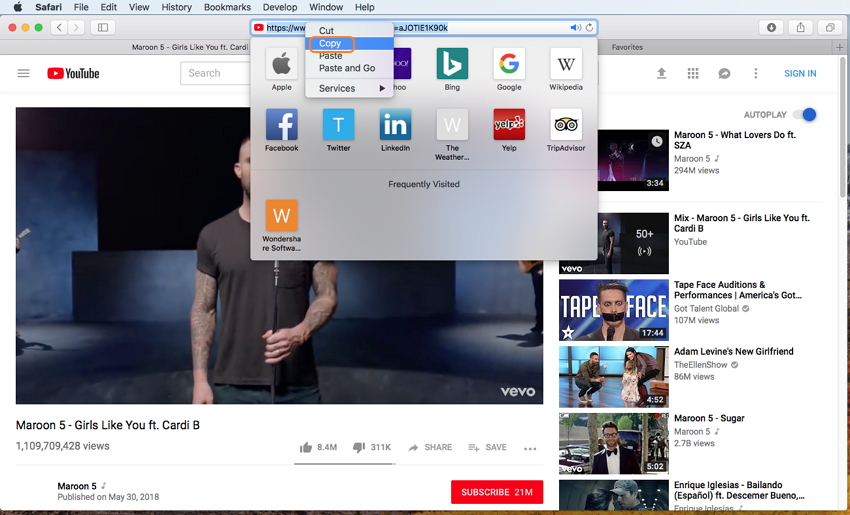This screenshot has height=515, width=850.
Task: Open the Maroon 5 Sugar thumbnail
Action: click(x=614, y=444)
